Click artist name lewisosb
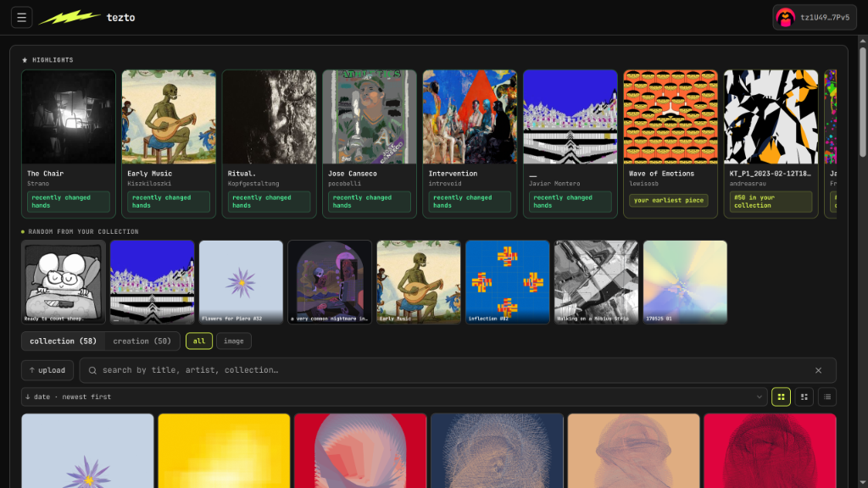Screen dimensions: 868x488 [644, 184]
